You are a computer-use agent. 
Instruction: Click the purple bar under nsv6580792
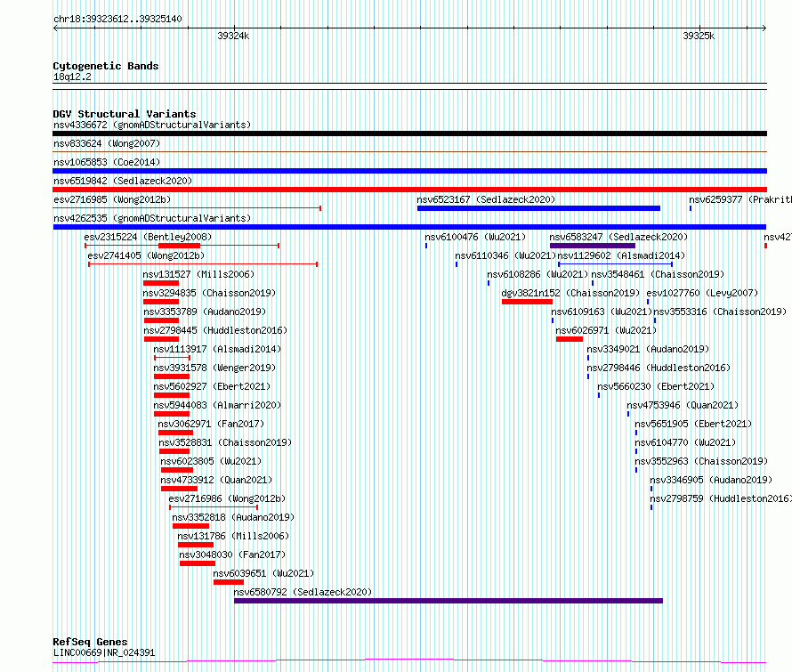449,601
